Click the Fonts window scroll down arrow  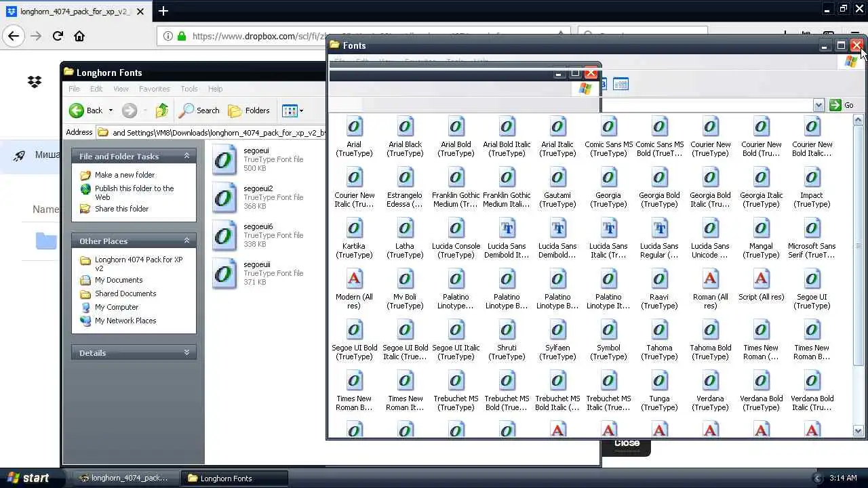pos(858,430)
